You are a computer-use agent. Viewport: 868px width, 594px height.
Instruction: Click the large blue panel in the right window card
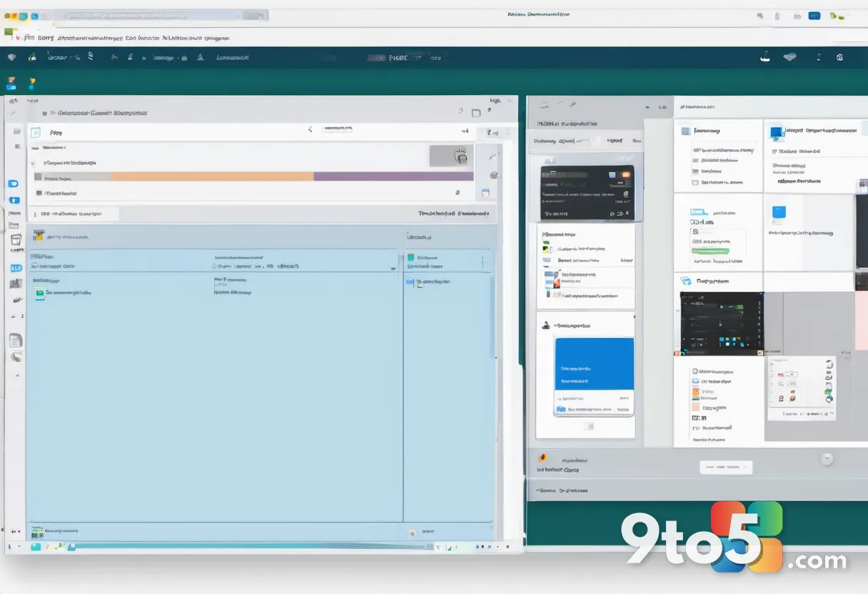click(x=594, y=363)
